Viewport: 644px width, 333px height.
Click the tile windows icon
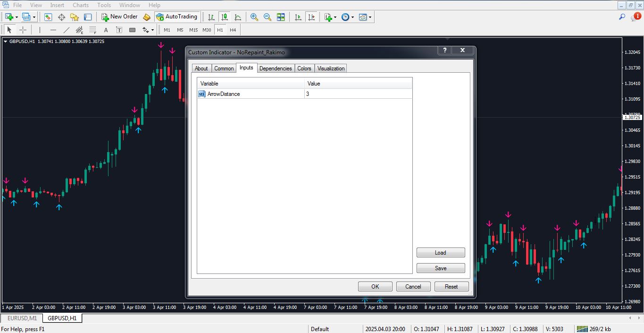pos(281,17)
